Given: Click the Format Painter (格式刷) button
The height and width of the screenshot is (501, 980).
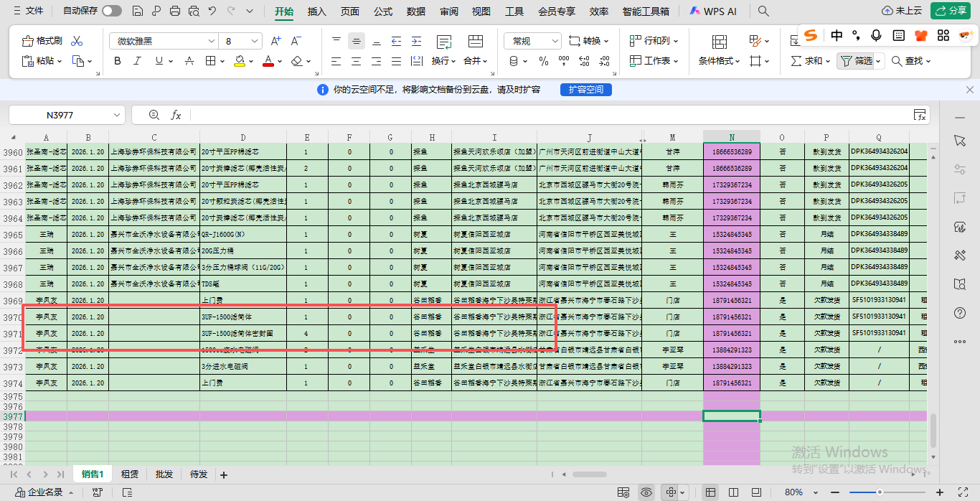Looking at the screenshot, I should point(42,41).
